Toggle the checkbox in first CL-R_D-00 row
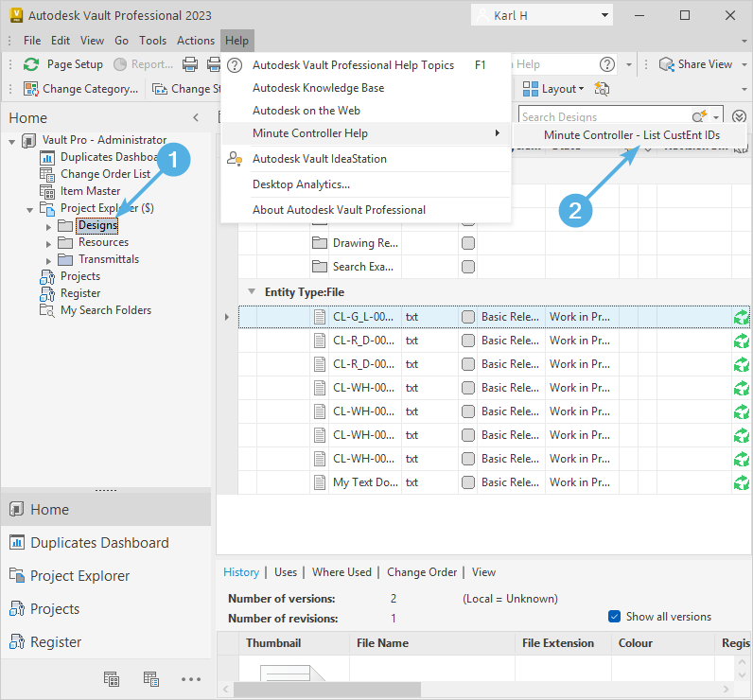 point(467,341)
